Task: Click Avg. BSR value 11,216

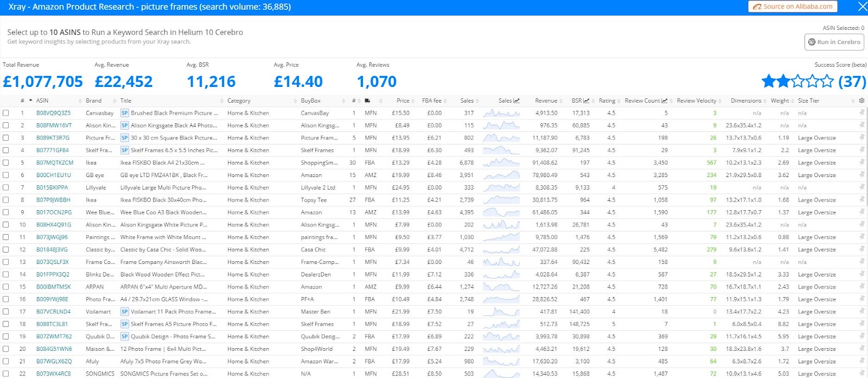Action: click(211, 81)
